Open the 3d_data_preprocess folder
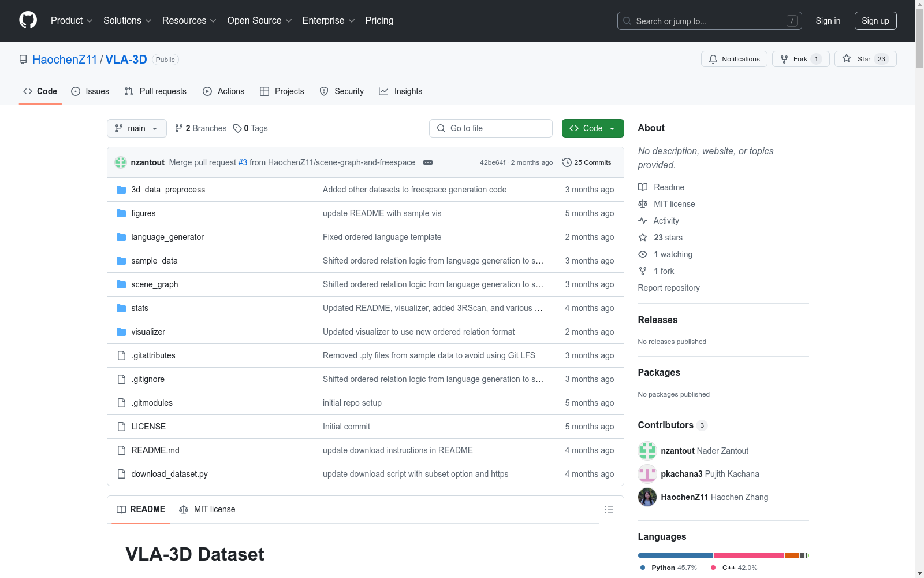This screenshot has height=578, width=924. pos(168,190)
